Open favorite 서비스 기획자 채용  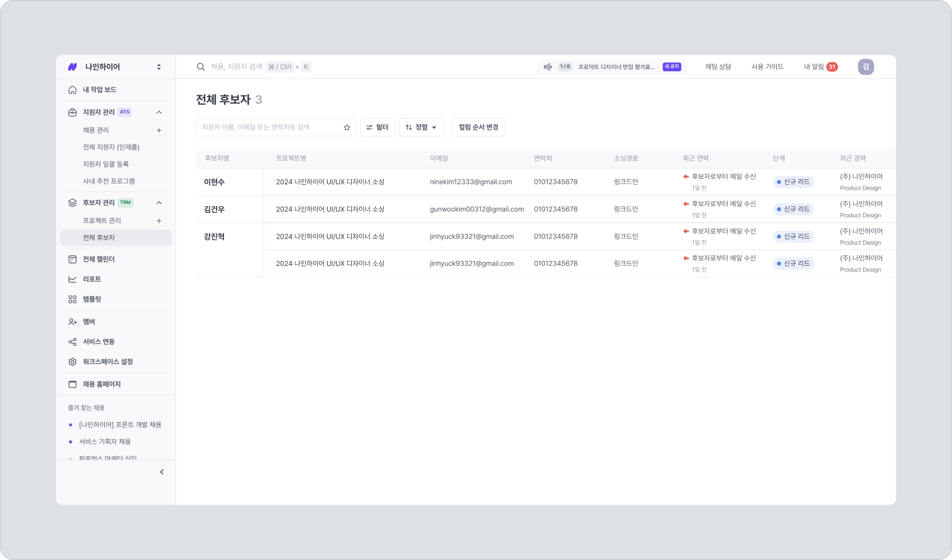coord(105,442)
